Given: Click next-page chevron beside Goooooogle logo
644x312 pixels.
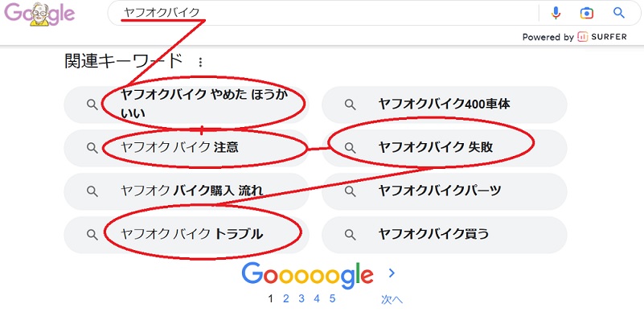Looking at the screenshot, I should [392, 273].
